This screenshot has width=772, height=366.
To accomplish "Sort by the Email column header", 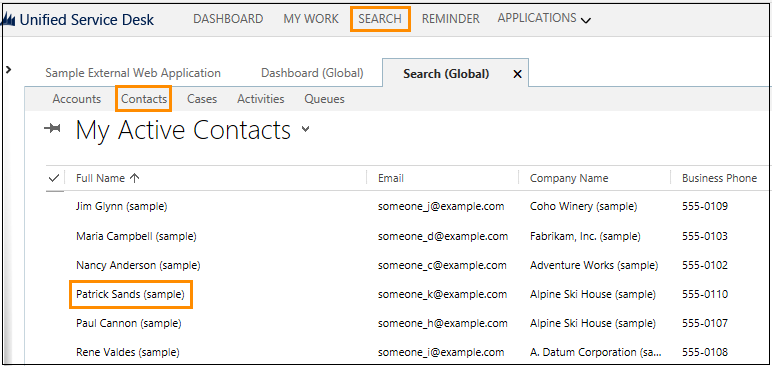I will click(x=390, y=178).
